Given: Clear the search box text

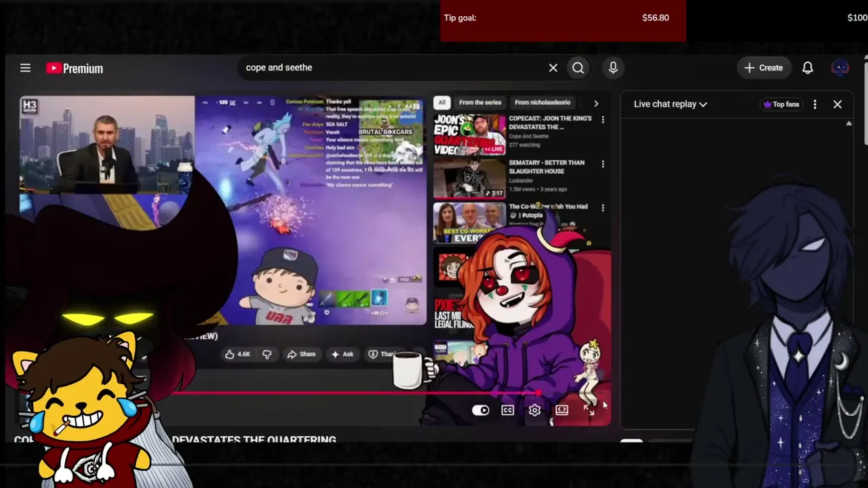Looking at the screenshot, I should (x=553, y=68).
